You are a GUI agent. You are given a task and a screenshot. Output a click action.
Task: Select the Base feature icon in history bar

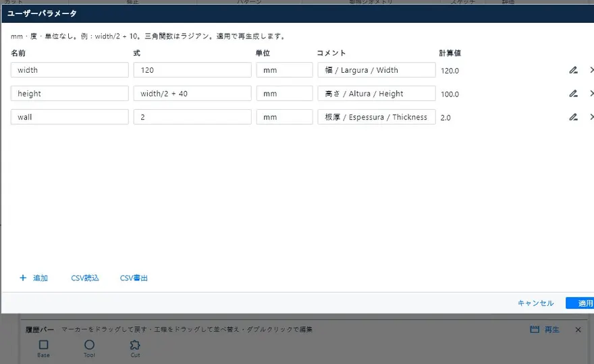coord(44,344)
